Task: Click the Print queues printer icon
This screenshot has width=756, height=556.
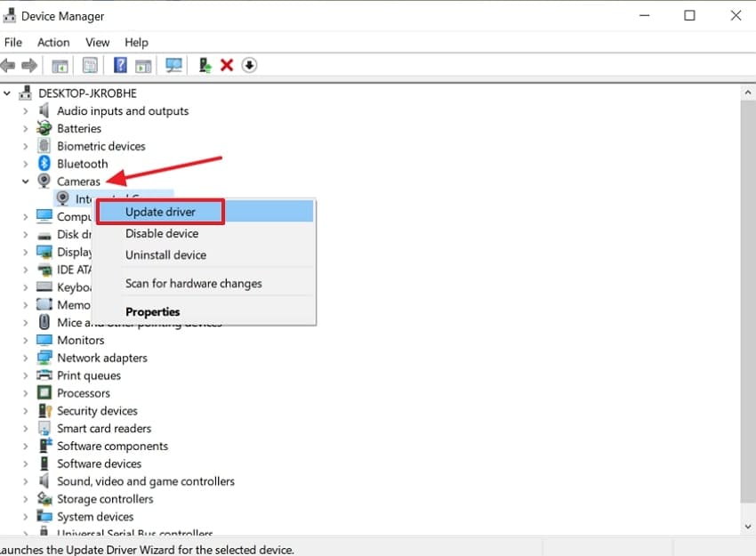Action: pyautogui.click(x=44, y=375)
